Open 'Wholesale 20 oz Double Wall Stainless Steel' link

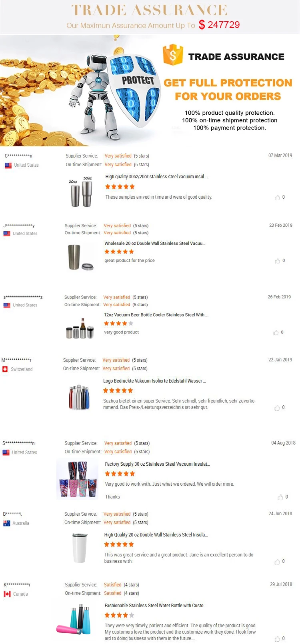coord(155,243)
